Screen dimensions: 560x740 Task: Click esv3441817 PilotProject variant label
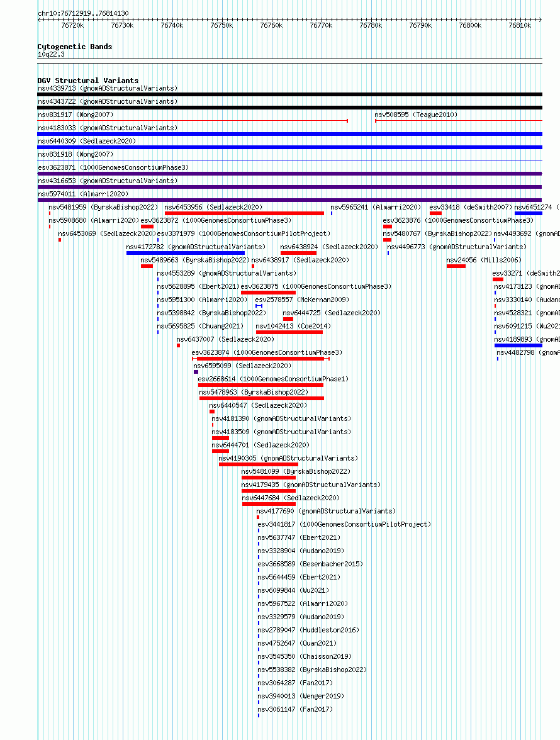click(x=344, y=524)
